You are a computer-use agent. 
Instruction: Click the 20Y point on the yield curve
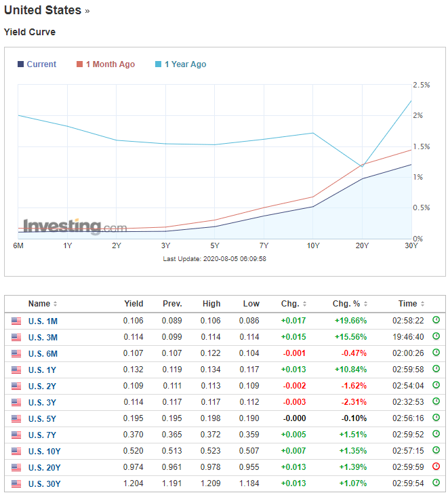pos(363,179)
